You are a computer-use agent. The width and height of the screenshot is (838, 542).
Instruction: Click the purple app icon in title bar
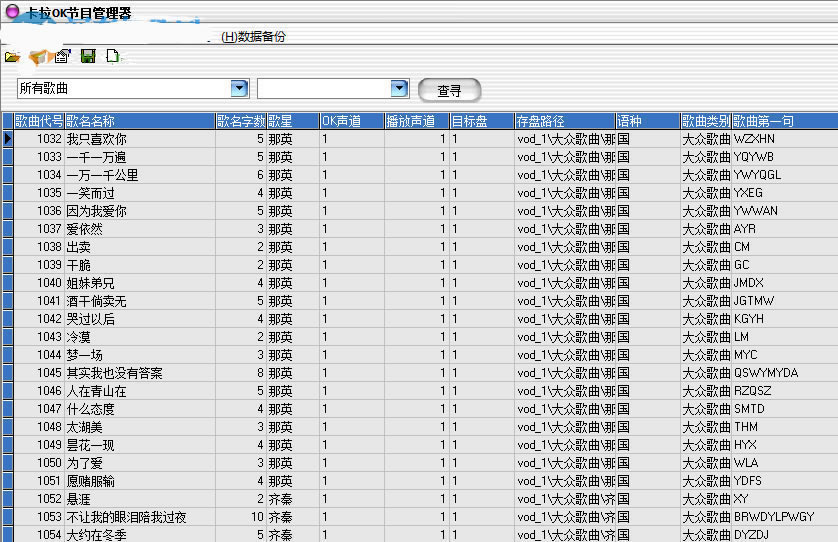click(x=12, y=13)
